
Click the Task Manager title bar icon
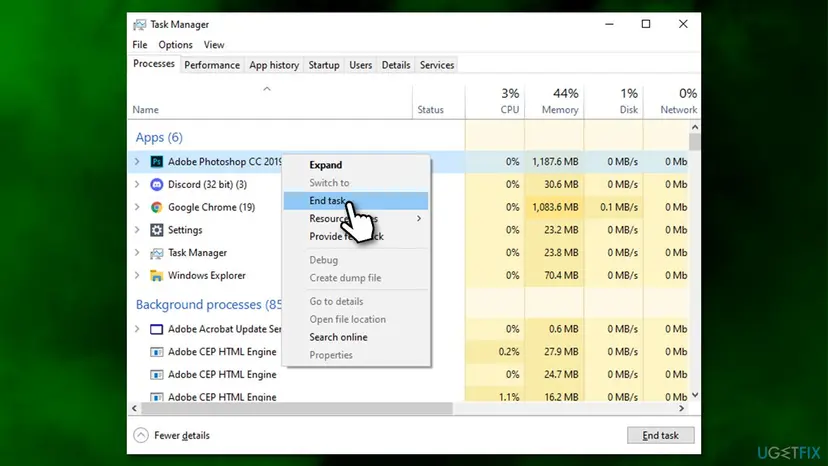click(139, 25)
